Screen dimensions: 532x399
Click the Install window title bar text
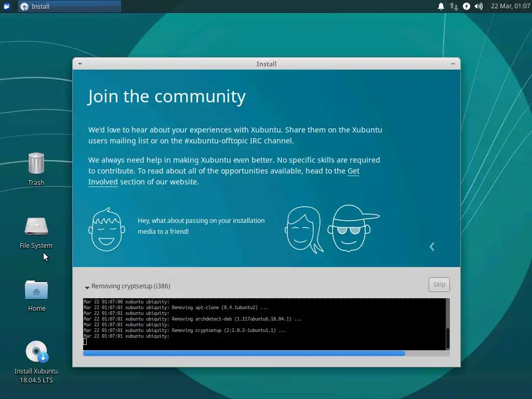(267, 64)
